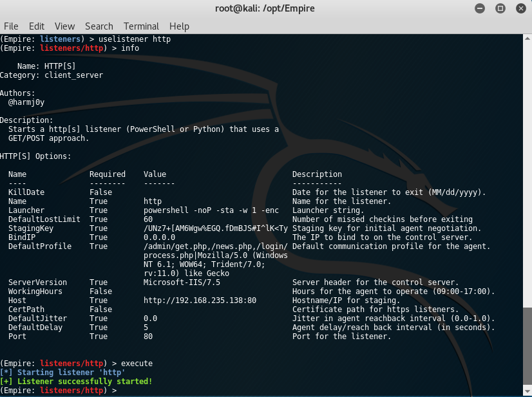532x397 pixels.
Task: Click the scrollbar up arrow
Action: click(x=527, y=39)
